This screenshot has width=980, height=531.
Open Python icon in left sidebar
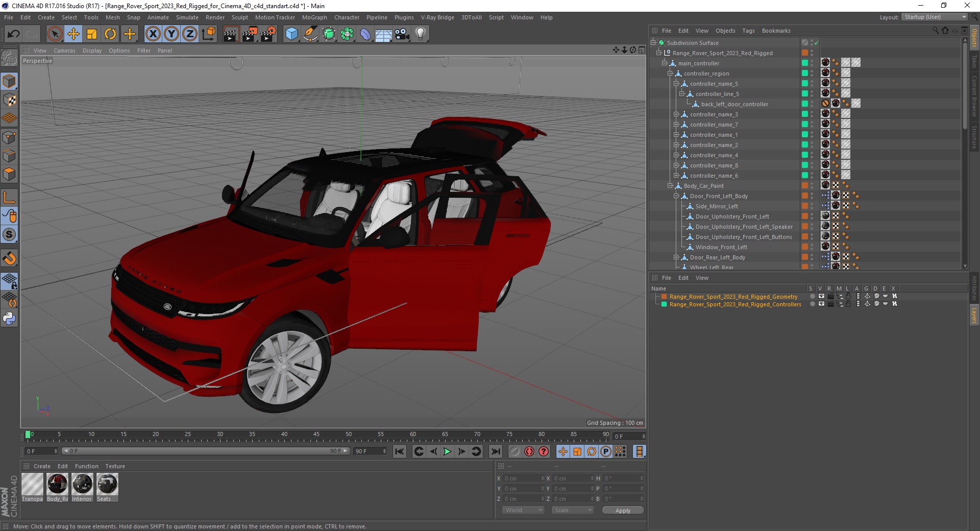point(9,319)
